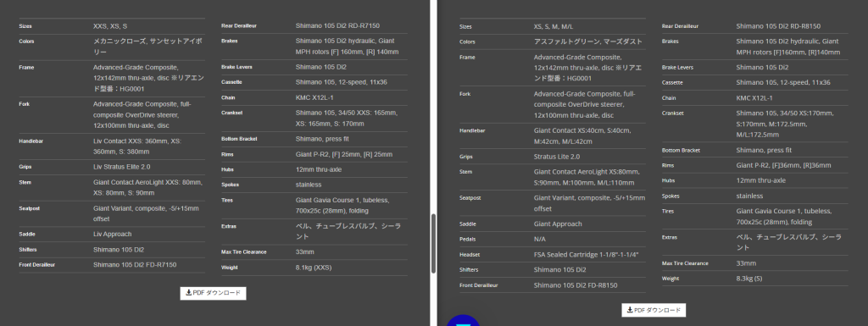Select 'Shimano 105 Di2 FD-R7150' front derailleur

[x=135, y=265]
